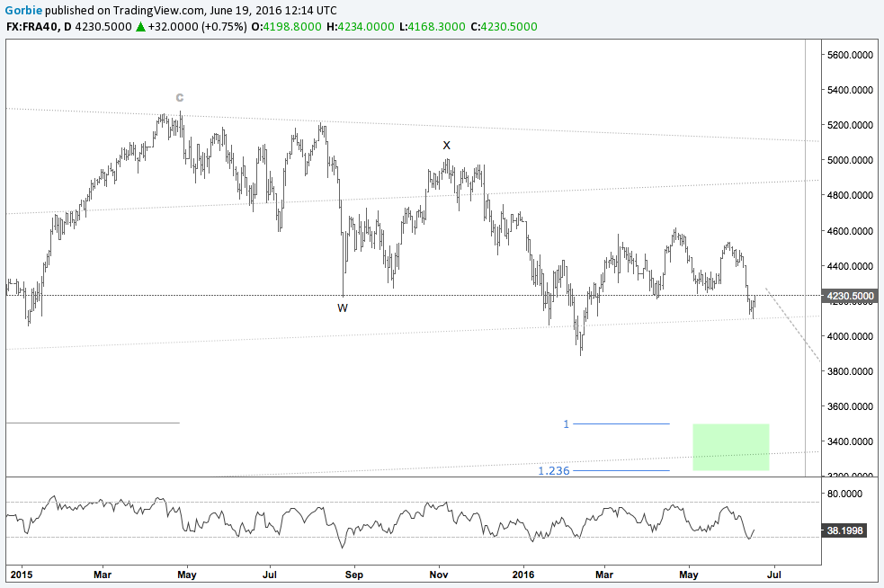
Task: Click the FX:FRA40 symbol name
Action: point(31,26)
